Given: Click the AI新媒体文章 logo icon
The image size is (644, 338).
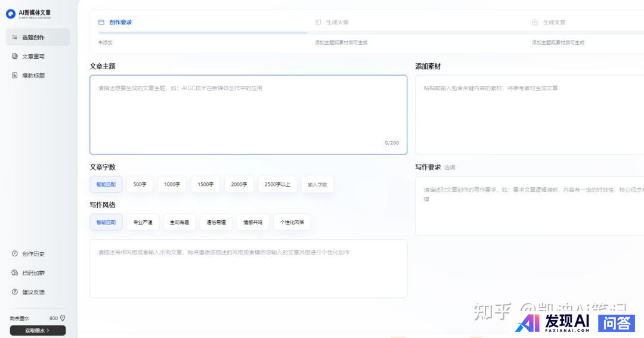Looking at the screenshot, I should tap(11, 14).
